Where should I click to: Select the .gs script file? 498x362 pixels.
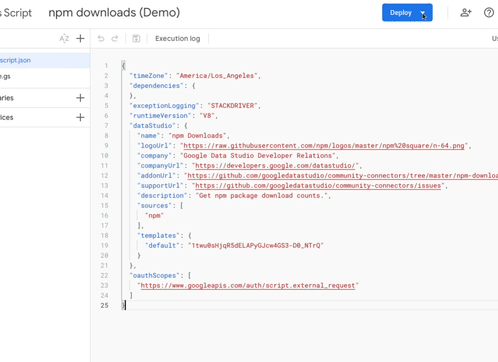45,76
